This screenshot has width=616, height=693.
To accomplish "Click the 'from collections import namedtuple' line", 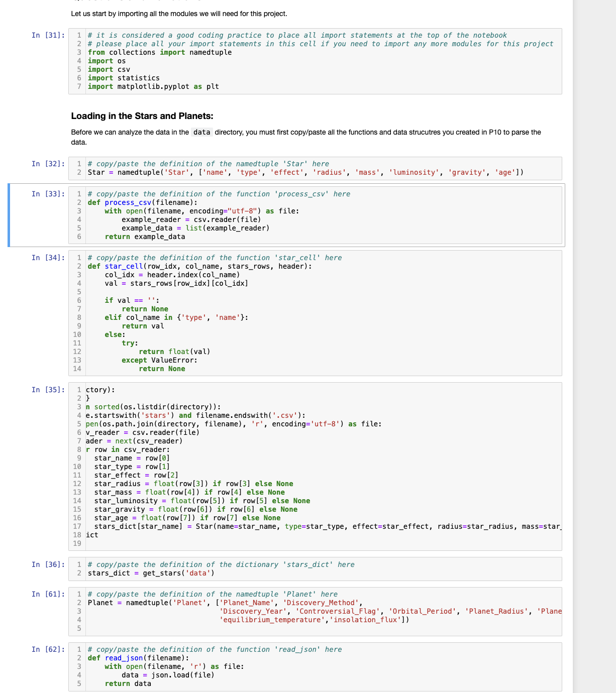I will [160, 52].
